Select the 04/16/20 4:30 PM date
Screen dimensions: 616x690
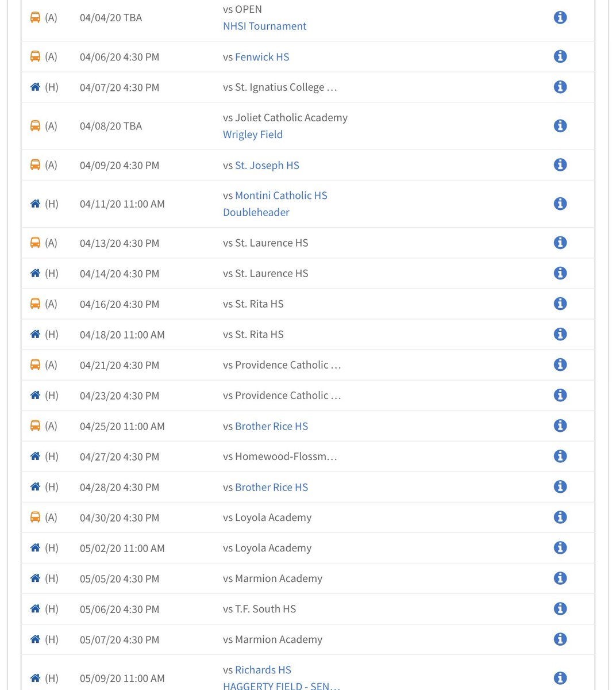[x=120, y=304]
